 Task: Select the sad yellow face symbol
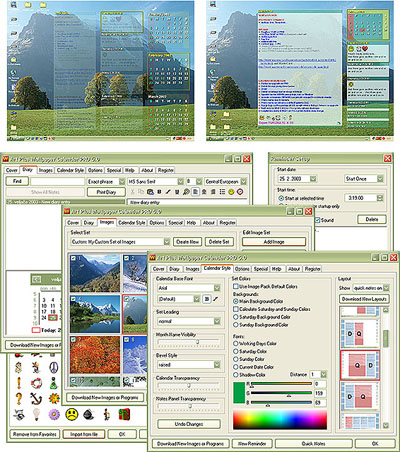71,414
